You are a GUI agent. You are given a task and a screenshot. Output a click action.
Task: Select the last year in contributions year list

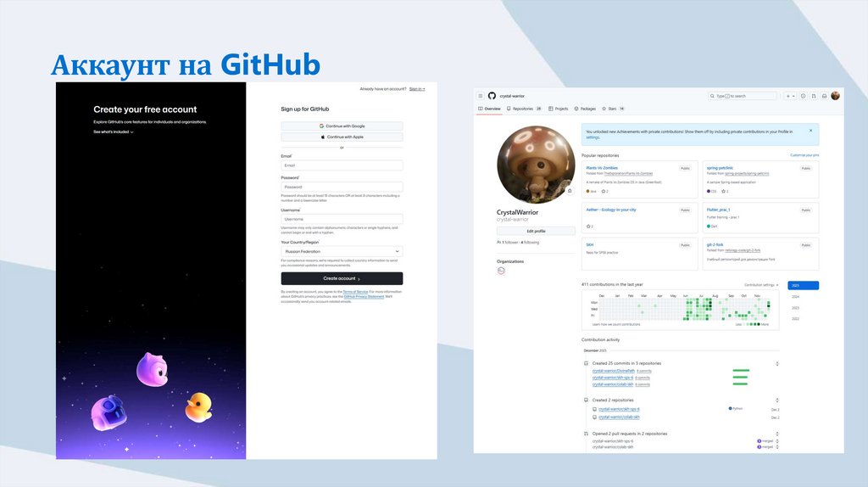tap(795, 319)
